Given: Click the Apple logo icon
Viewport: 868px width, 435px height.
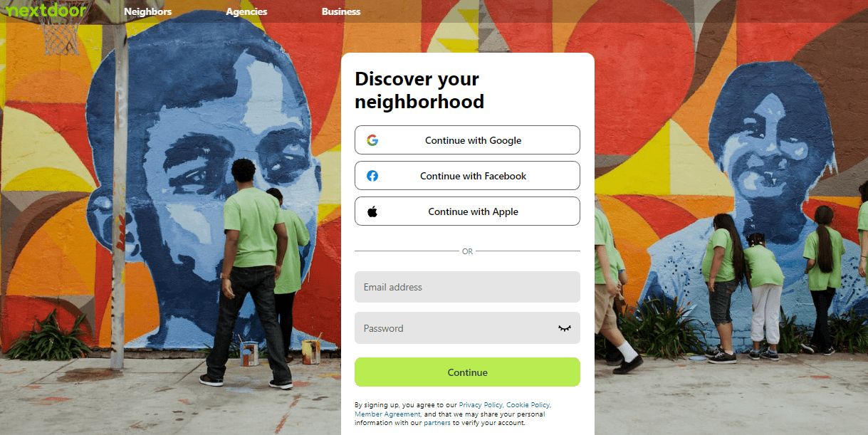Looking at the screenshot, I should 372,211.
